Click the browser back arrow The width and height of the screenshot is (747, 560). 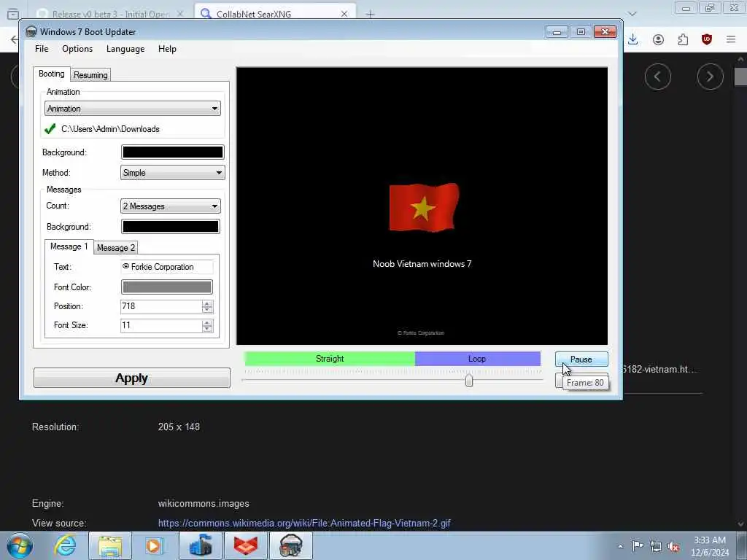[15, 39]
